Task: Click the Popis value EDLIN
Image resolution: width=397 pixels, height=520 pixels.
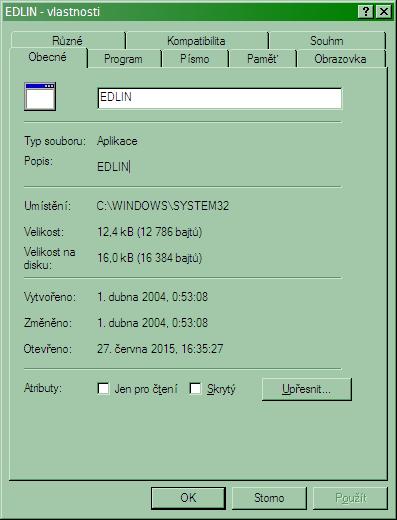Action: click(x=113, y=166)
